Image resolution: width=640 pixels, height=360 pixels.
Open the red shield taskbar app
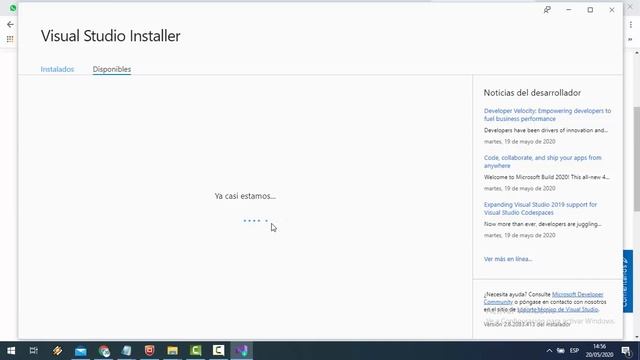pyautogui.click(x=149, y=351)
